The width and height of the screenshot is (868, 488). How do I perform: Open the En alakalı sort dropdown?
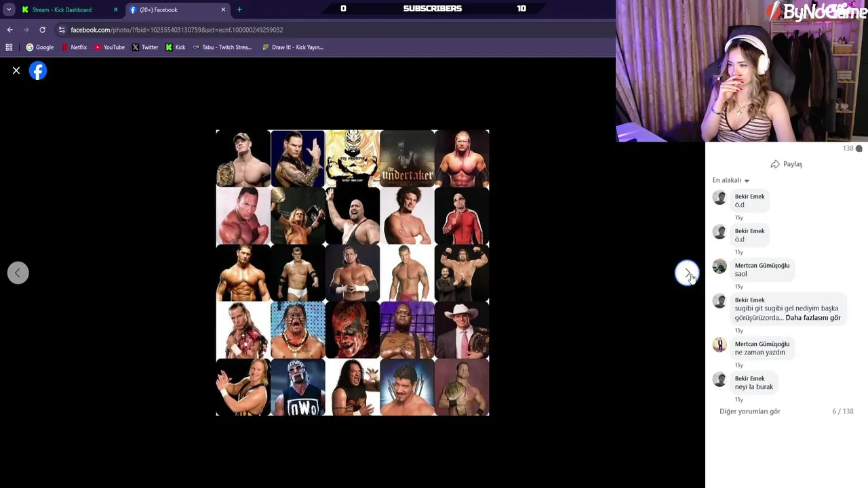tap(731, 180)
